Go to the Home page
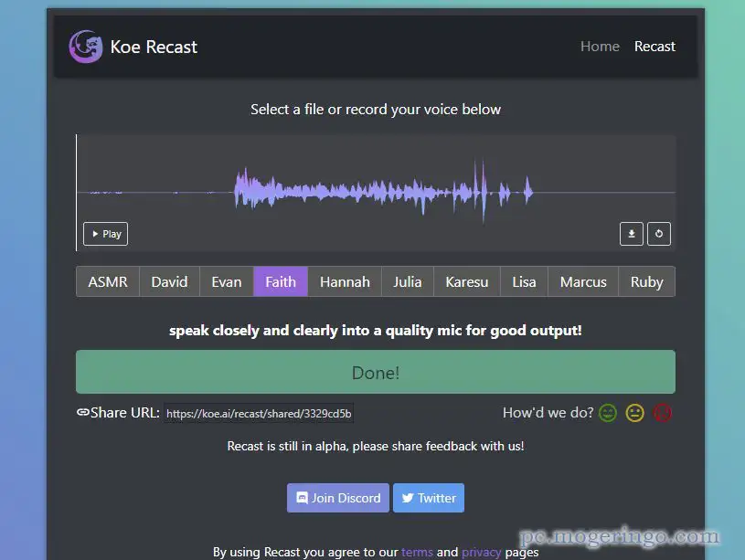The width and height of the screenshot is (745, 560). (600, 47)
